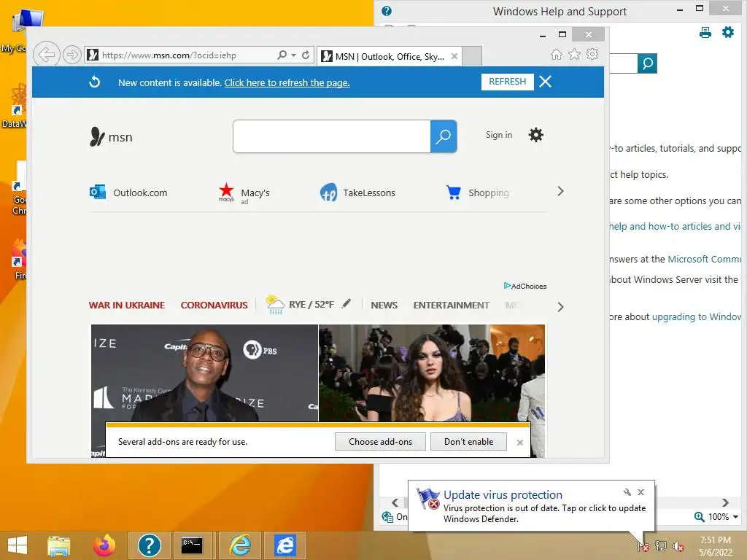Open MSN page settings gear
Image resolution: width=747 pixels, height=560 pixels.
coord(536,135)
